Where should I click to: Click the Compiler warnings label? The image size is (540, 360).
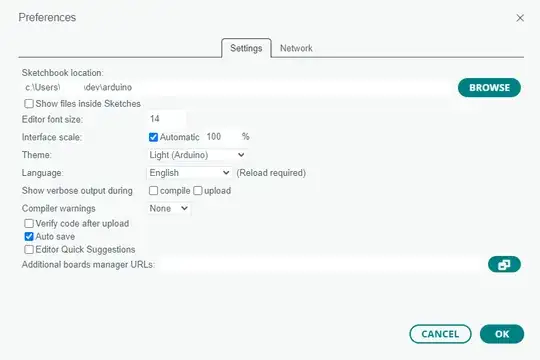[59, 208]
